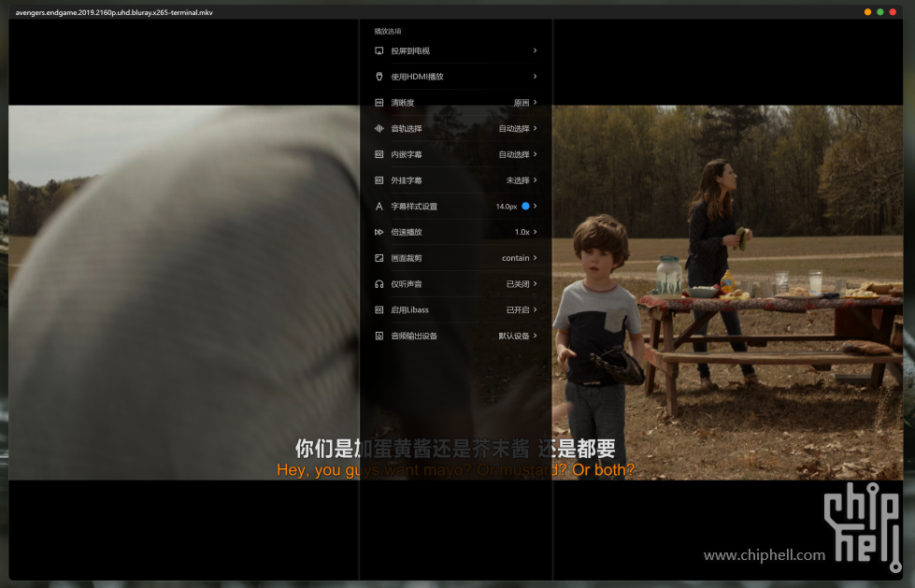
Task: Click the audio waveform icon beside 音轨选择
Action: pos(379,128)
